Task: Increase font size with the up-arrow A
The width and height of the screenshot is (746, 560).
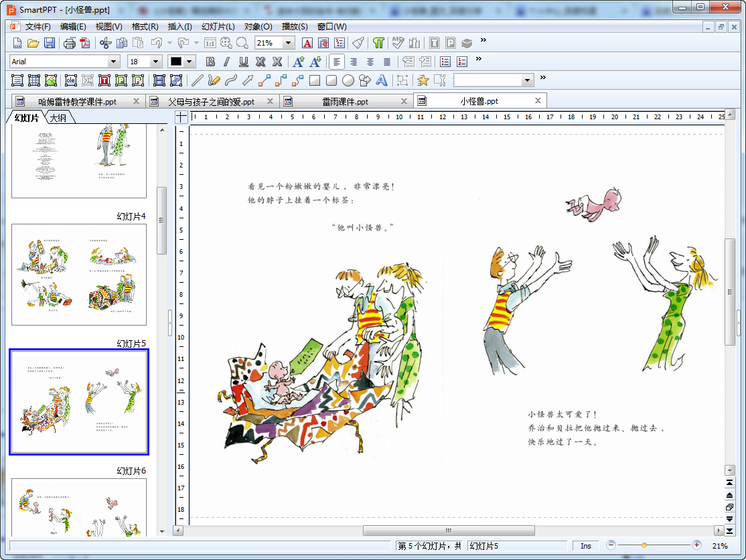Action: tap(299, 62)
